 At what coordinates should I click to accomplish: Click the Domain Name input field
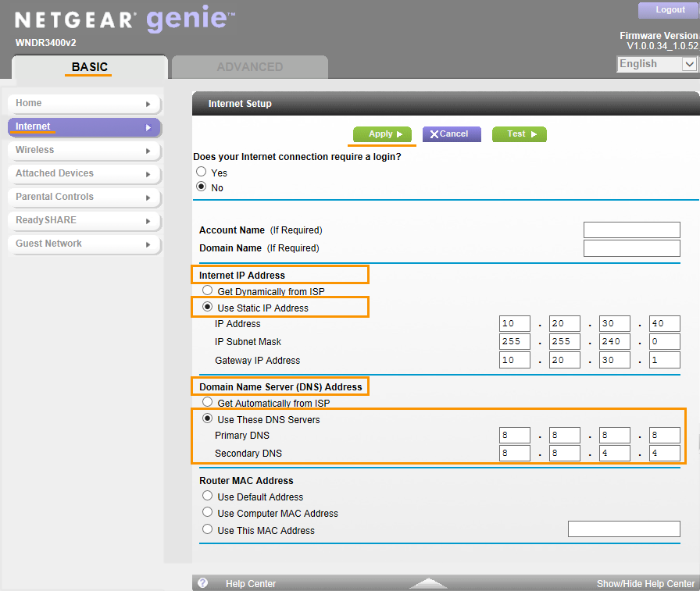pos(632,248)
